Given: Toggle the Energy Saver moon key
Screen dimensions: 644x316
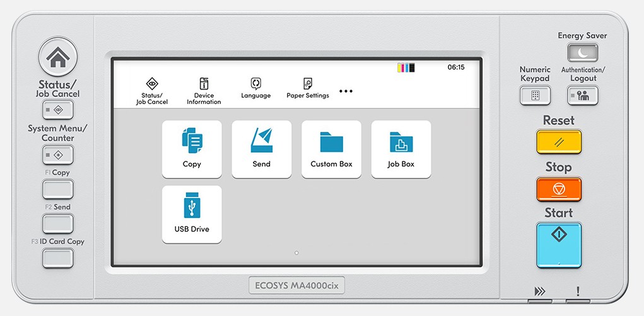Looking at the screenshot, I should [x=582, y=52].
